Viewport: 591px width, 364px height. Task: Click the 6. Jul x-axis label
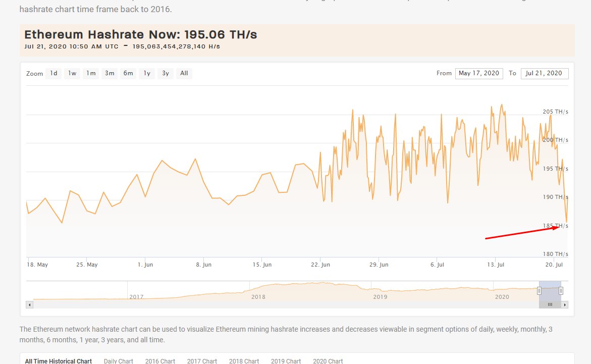tap(437, 265)
